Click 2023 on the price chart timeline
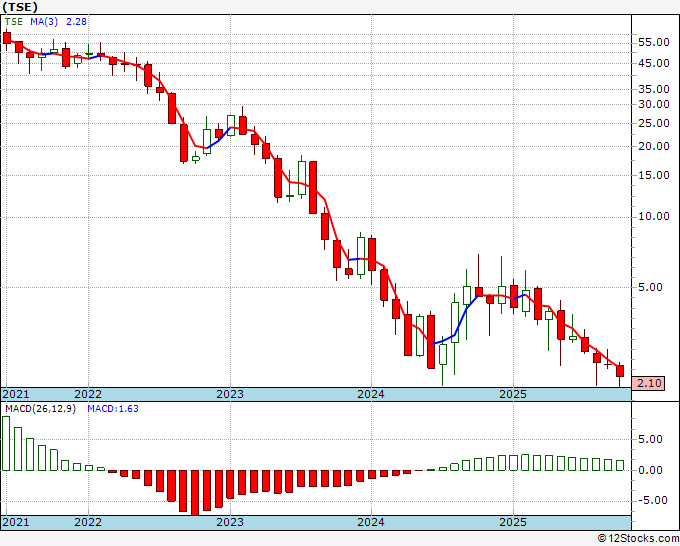This screenshot has width=680, height=546. pos(230,394)
